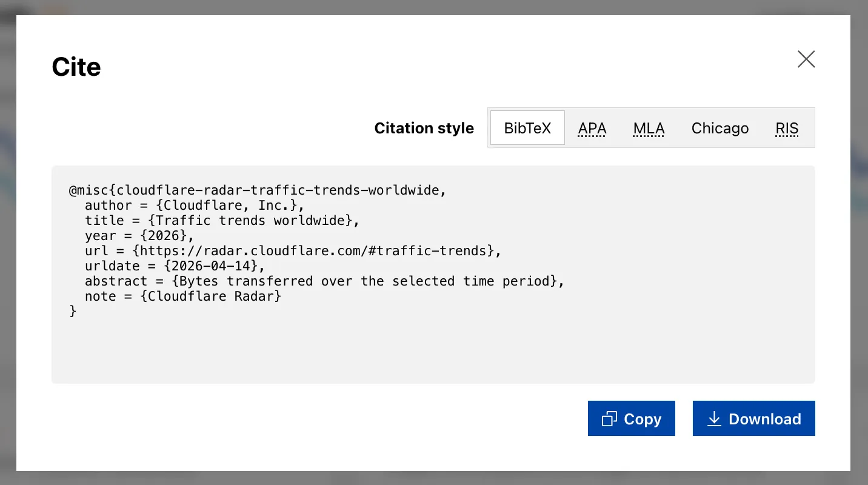This screenshot has height=485, width=868.
Task: Click the underlined download tray icon
Action: [714, 418]
